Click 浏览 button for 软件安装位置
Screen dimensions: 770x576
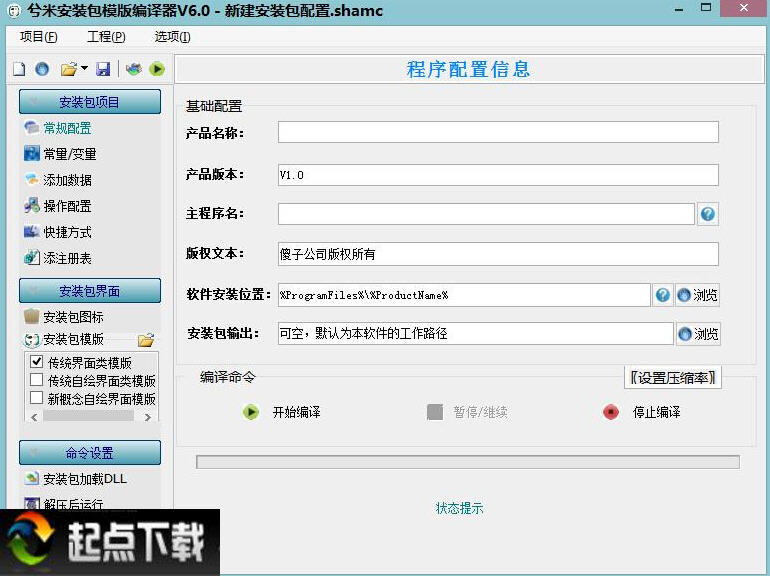click(x=697, y=295)
